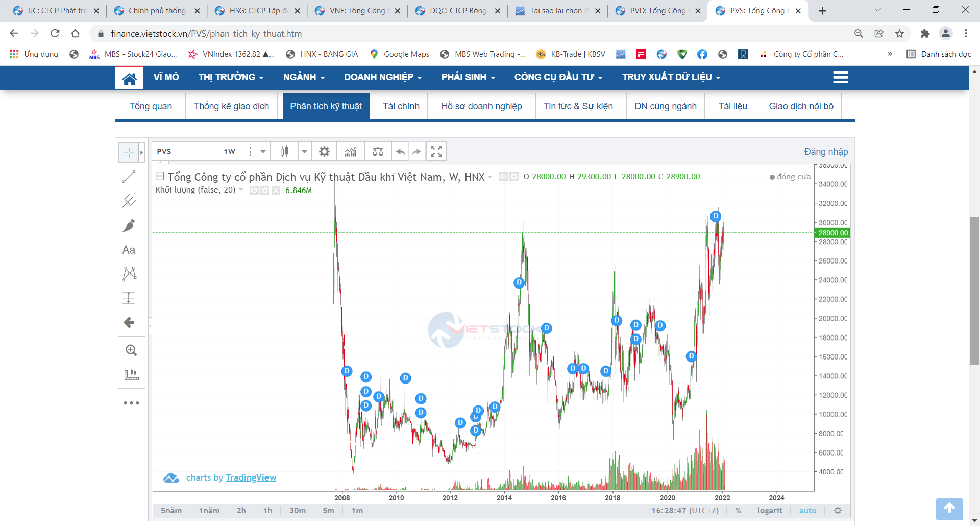This screenshot has height=526, width=980.
Task: Open the Hồ sơ doanh nghiệp tab
Action: 481,106
